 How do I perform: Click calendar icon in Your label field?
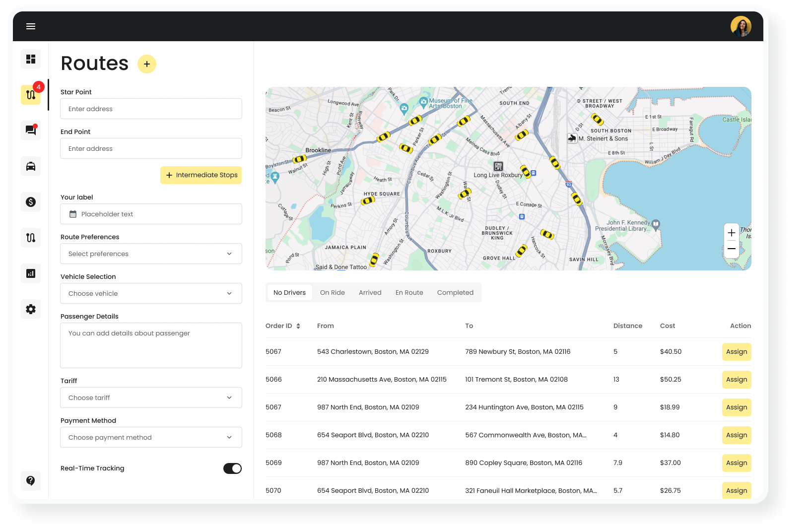click(73, 214)
